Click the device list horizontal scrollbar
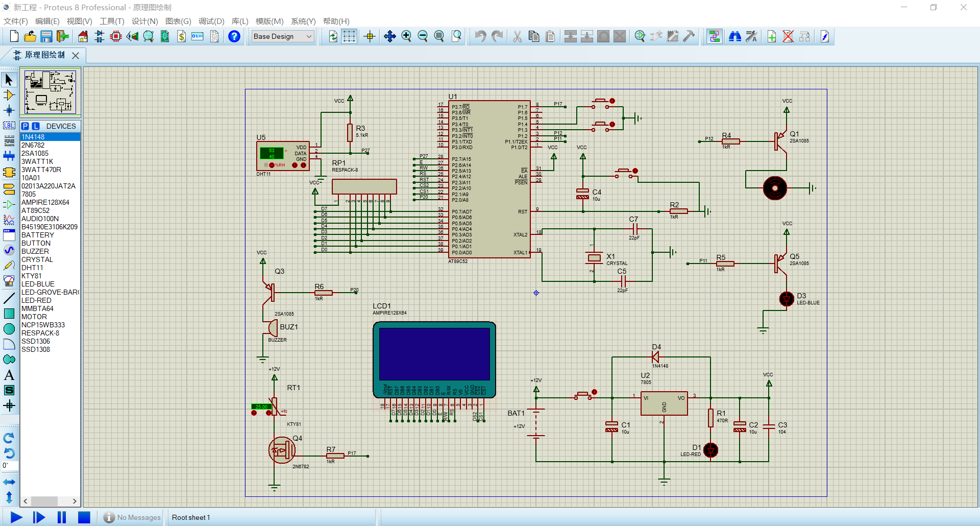980x526 pixels. coord(50,501)
